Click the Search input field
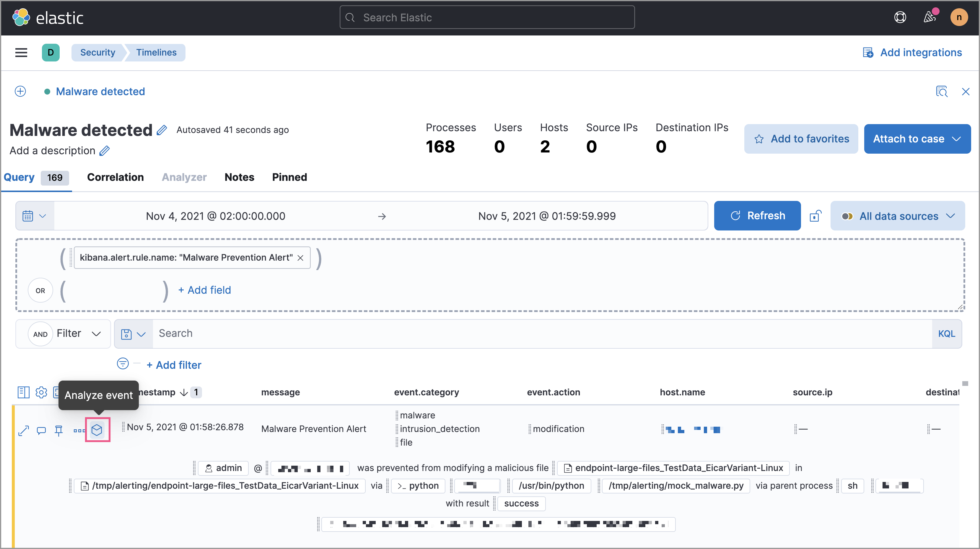The height and width of the screenshot is (549, 980). pos(538,333)
